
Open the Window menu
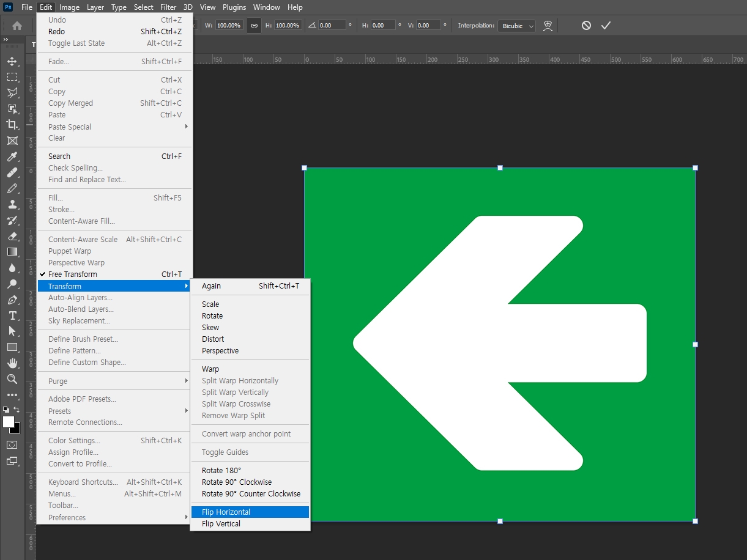(266, 7)
